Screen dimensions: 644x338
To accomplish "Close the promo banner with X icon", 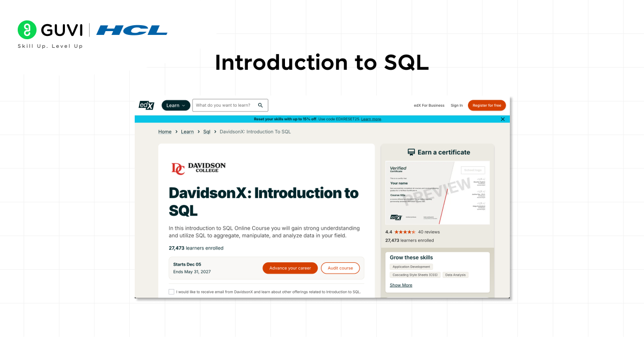I will (503, 119).
